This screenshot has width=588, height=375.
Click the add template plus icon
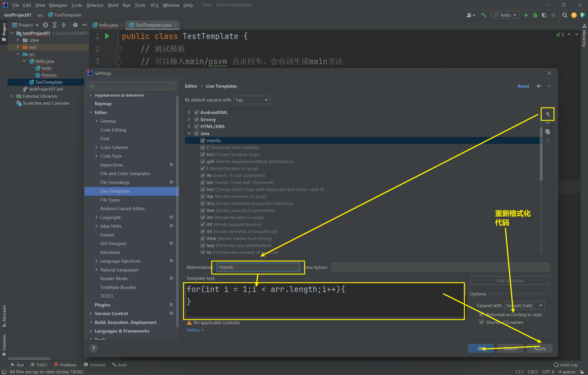(x=547, y=114)
